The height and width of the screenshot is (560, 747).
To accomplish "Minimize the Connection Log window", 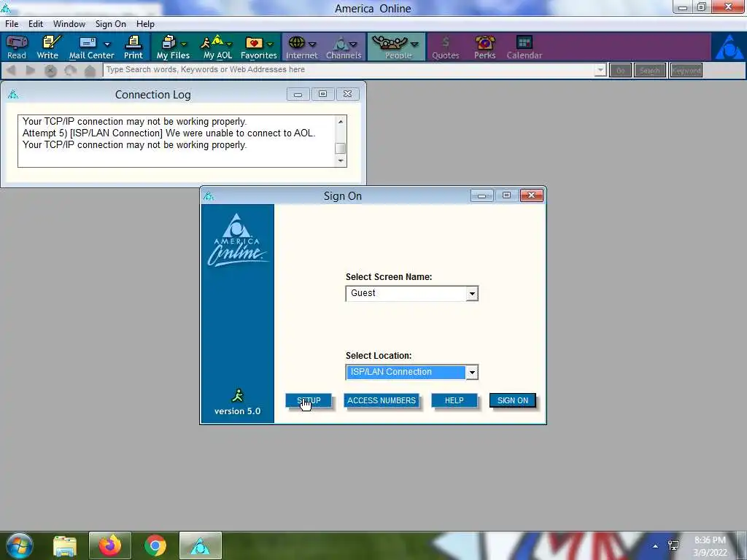I will pyautogui.click(x=298, y=94).
